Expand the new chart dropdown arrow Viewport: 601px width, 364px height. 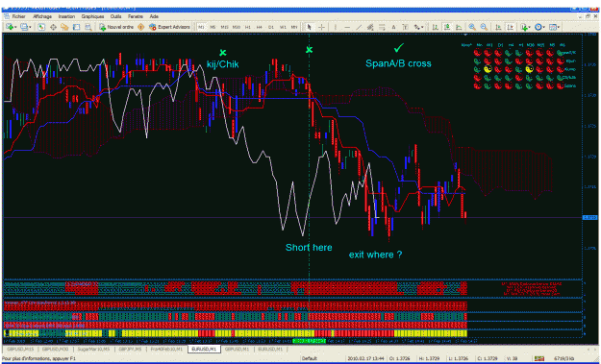[15, 27]
